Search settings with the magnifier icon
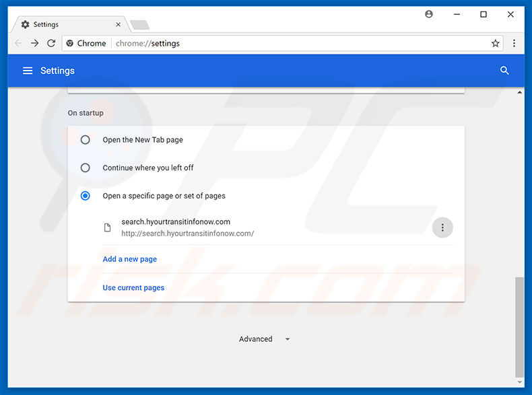This screenshot has width=532, height=395. pyautogui.click(x=504, y=71)
